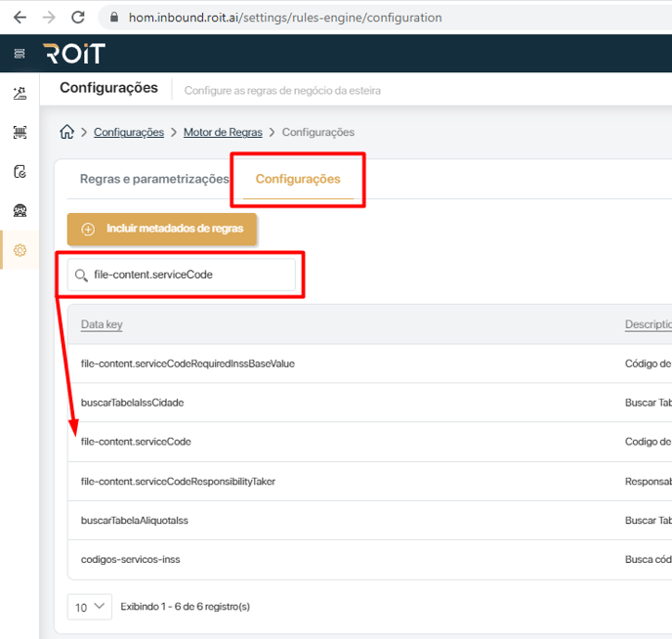This screenshot has height=639, width=672.
Task: Open the hamburger menu in the header
Action: [x=20, y=54]
